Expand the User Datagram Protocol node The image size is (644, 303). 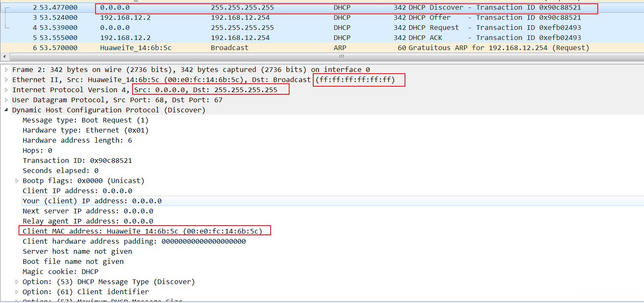click(6, 100)
